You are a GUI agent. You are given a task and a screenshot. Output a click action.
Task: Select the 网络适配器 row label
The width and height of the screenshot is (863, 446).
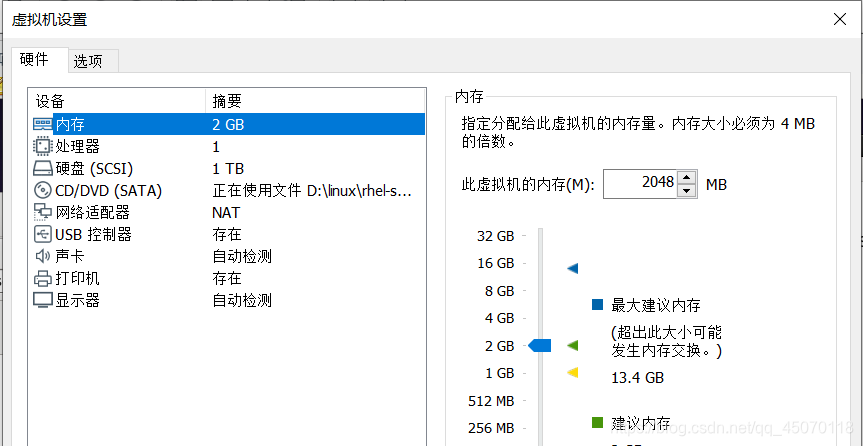(x=92, y=213)
